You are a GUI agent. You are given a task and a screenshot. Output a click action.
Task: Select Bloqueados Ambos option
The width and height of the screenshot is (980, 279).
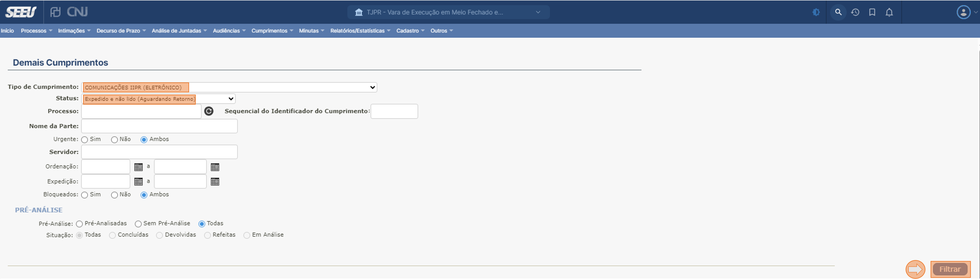click(x=144, y=195)
